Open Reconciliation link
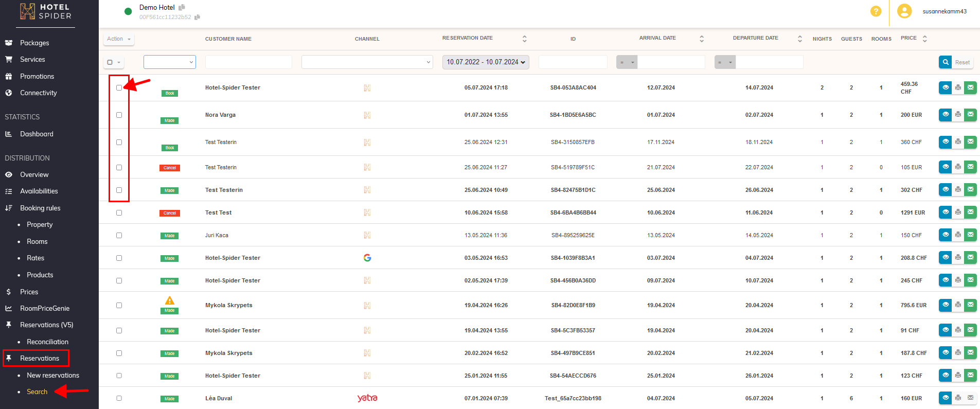Screen dimensions: 980x409 [47, 342]
